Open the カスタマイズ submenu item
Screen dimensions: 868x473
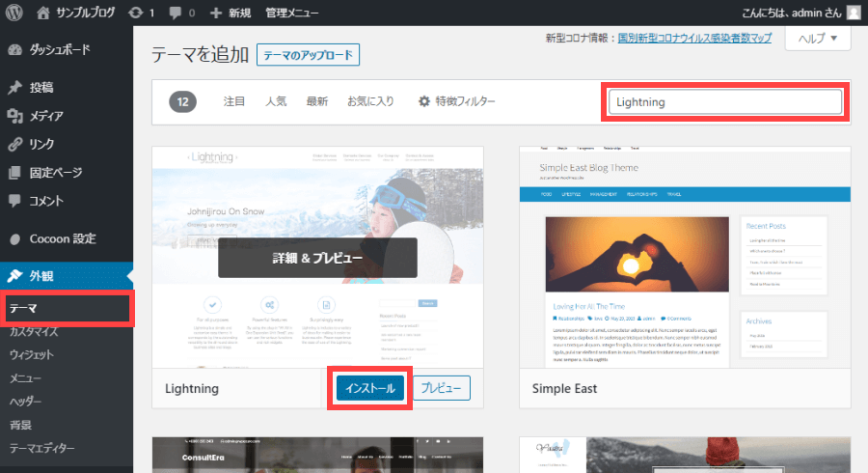pos(34,332)
